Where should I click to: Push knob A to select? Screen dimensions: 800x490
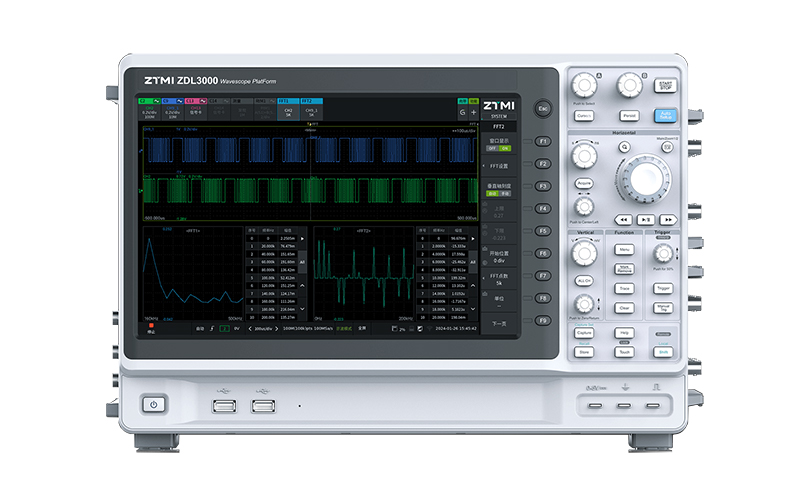(x=584, y=85)
